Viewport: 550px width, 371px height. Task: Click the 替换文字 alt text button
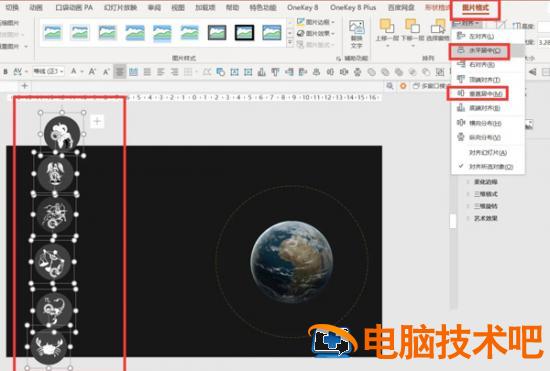click(x=356, y=33)
